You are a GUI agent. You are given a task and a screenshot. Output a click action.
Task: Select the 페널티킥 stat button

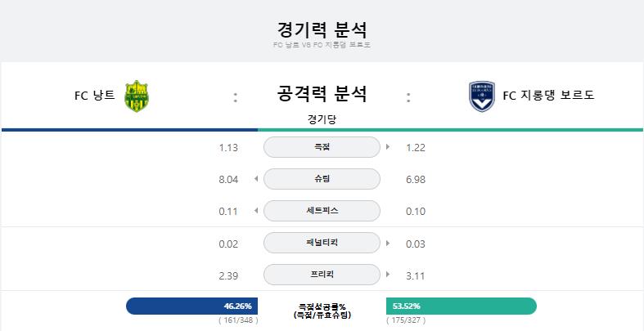point(322,243)
